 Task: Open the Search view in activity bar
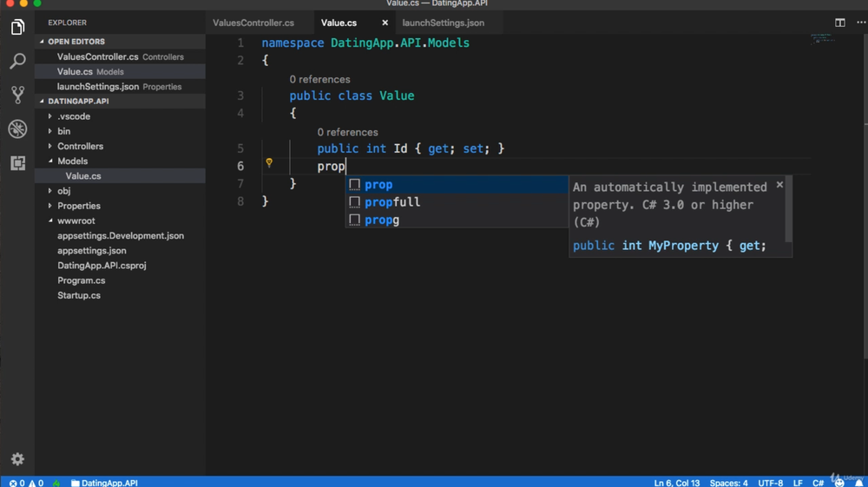(x=17, y=61)
